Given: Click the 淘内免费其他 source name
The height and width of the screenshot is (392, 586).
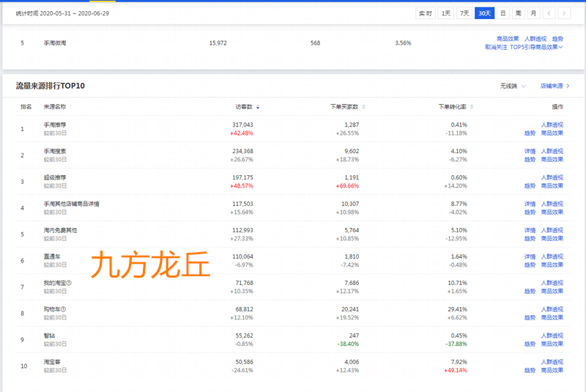Looking at the screenshot, I should coord(60,230).
